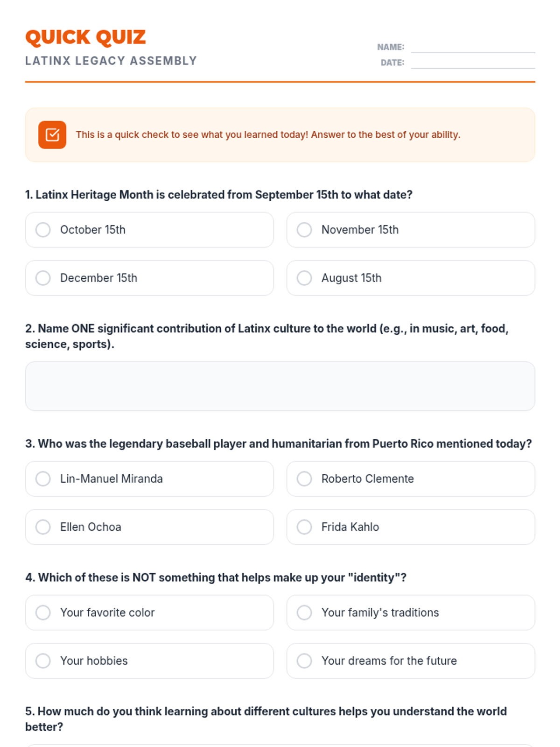Select 'Your favorite color' option
Screen dimensions: 560x747
pos(43,613)
